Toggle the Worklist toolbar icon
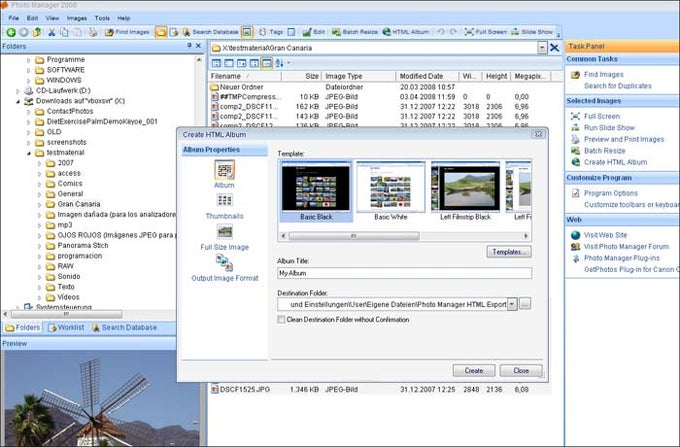 [174, 32]
